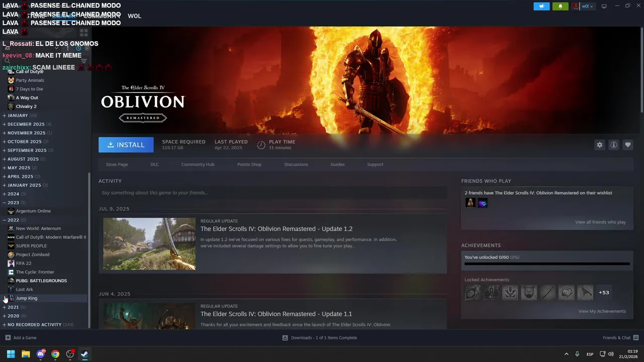This screenshot has width=644, height=362.
Task: Click the purple friend avatar in Friends Who Play
Action: coord(482,203)
